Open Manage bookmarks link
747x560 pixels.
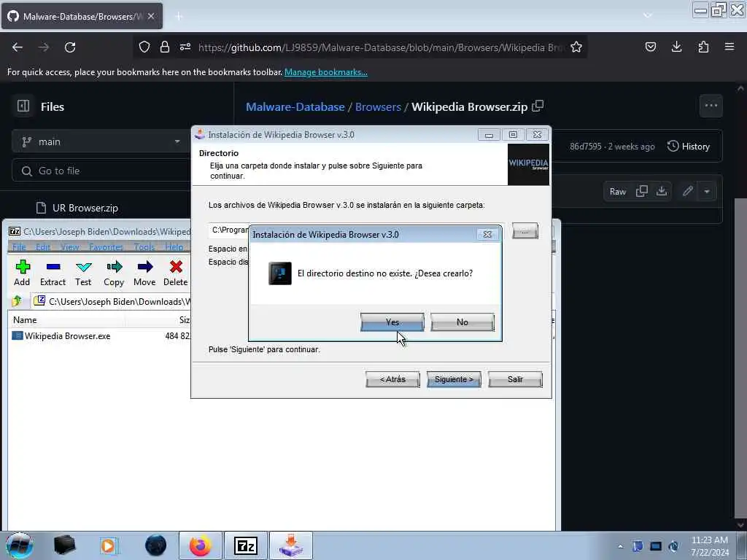(326, 72)
